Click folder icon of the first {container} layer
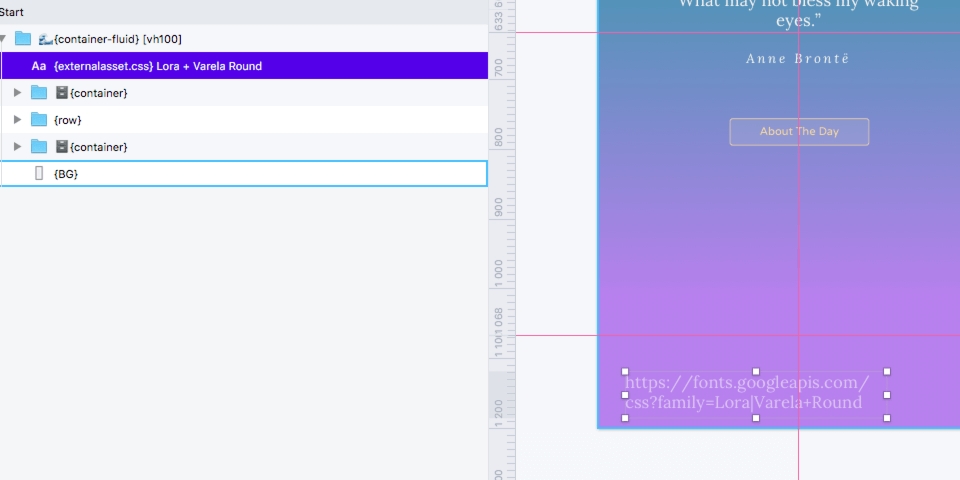Viewport: 960px width, 480px height. coord(39,93)
